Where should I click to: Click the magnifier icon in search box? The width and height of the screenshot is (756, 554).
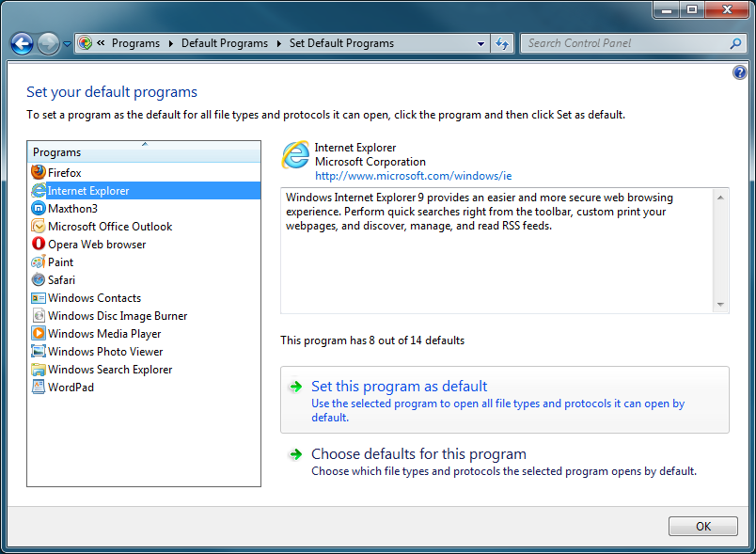point(735,43)
